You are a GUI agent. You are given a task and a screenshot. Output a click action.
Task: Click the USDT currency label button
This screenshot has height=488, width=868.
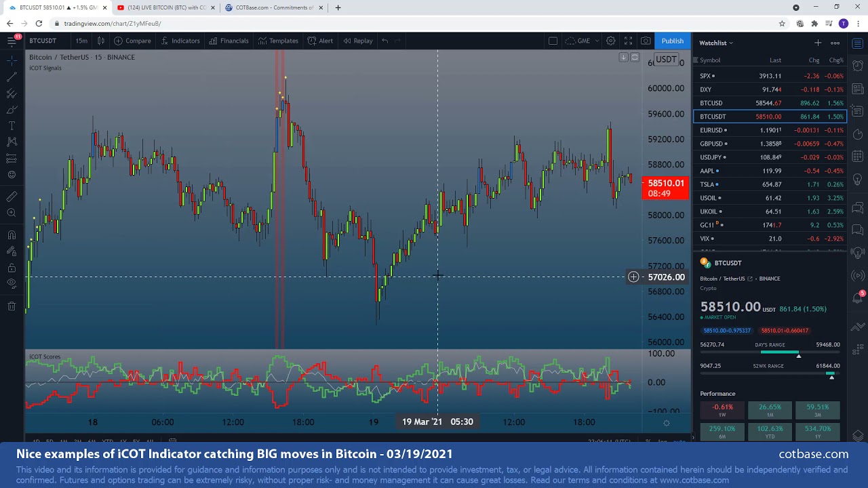tap(666, 60)
